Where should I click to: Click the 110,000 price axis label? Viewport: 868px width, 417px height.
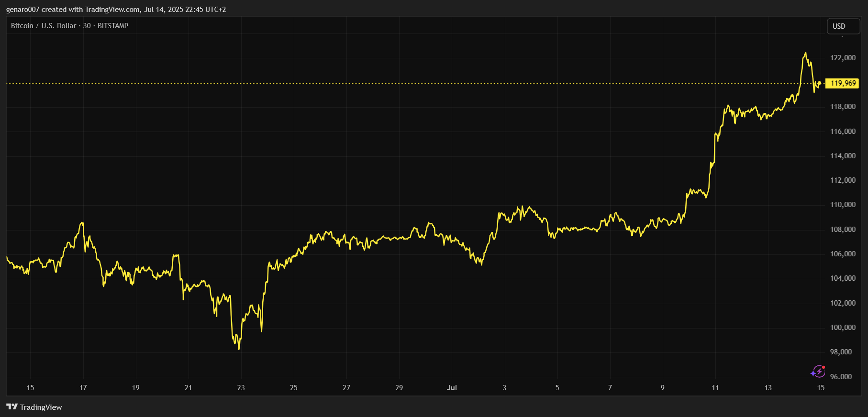click(x=843, y=205)
